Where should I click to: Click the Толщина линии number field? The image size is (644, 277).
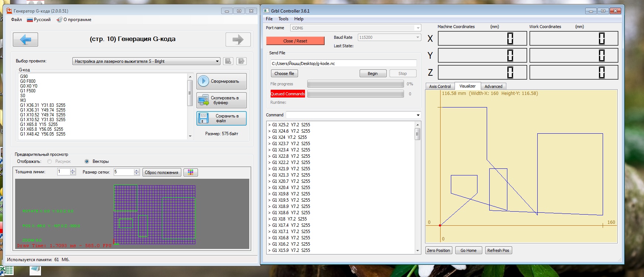pos(64,172)
